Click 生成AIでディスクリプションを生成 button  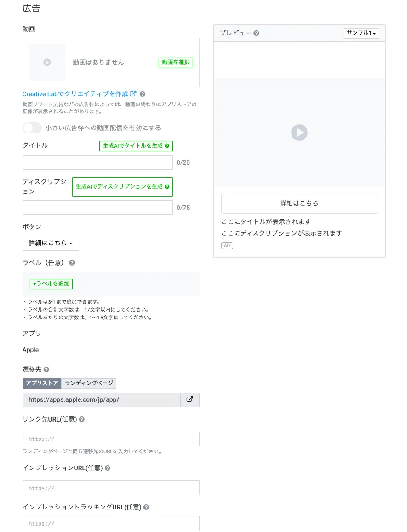coord(122,187)
